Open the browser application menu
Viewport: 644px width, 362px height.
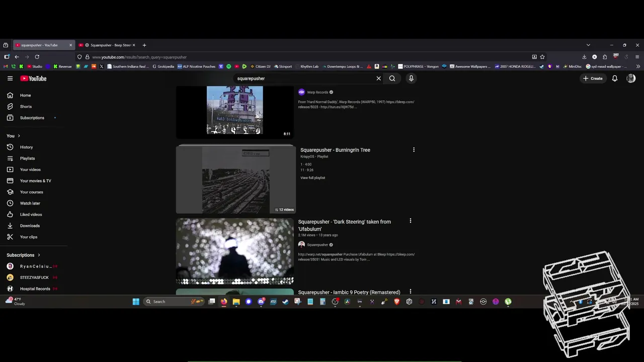pyautogui.click(x=637, y=57)
